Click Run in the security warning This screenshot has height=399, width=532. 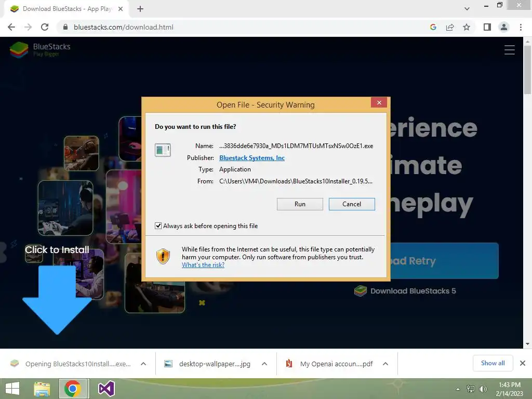click(300, 204)
